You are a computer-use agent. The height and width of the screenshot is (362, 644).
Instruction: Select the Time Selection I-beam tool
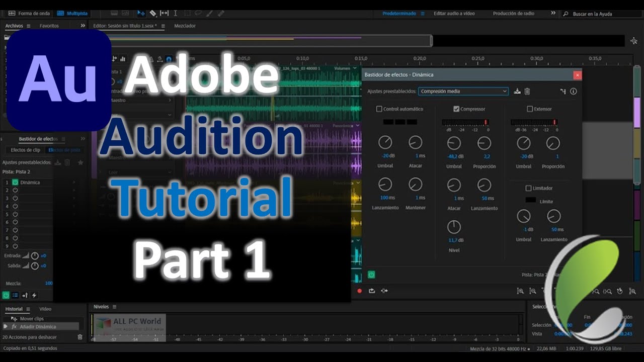pyautogui.click(x=176, y=13)
